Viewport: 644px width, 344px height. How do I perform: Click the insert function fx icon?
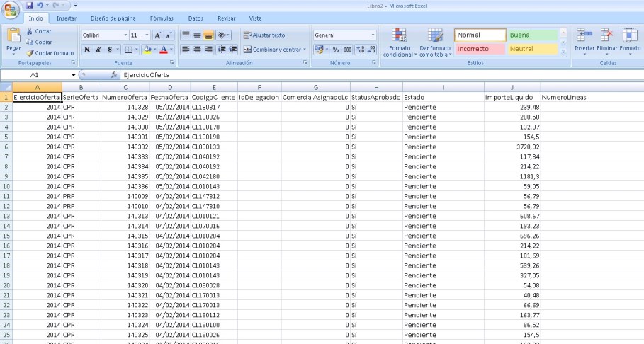(x=114, y=74)
